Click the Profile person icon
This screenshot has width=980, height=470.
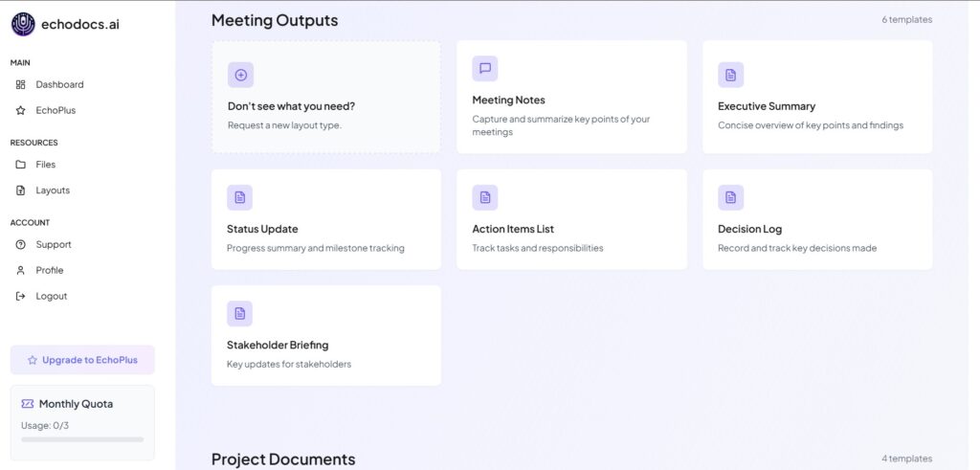click(x=21, y=270)
